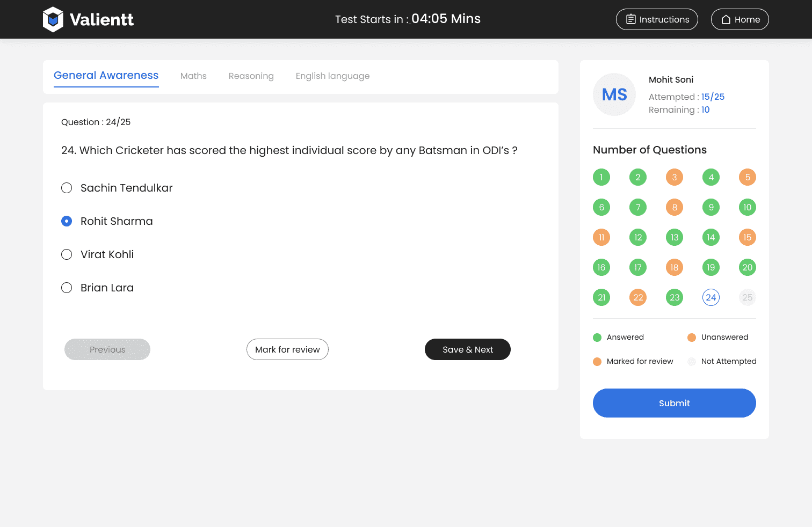Open the Reasoning tab
The height and width of the screenshot is (527, 812).
251,76
